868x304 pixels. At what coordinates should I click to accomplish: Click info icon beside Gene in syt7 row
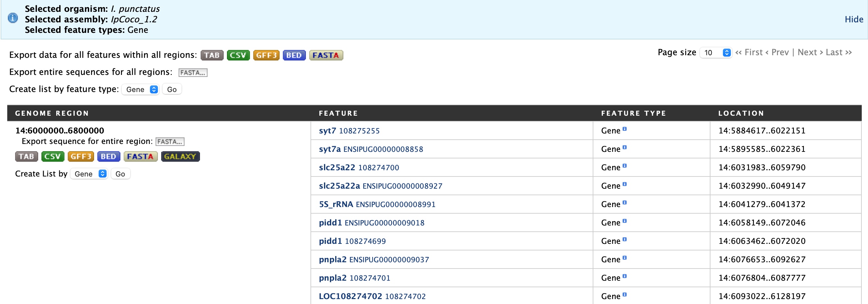[624, 129]
